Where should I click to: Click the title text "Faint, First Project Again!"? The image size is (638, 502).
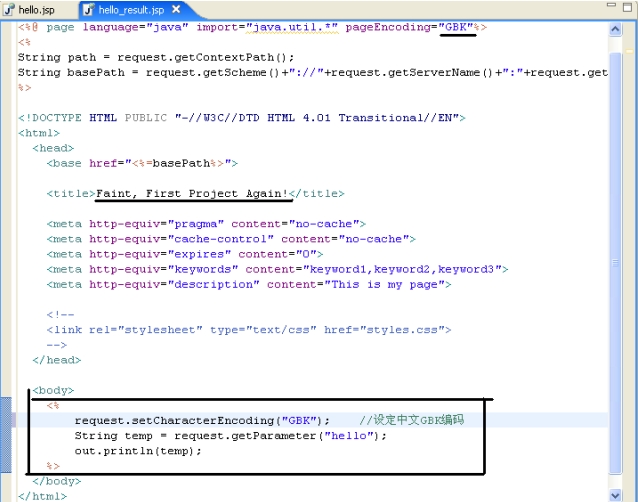[192, 194]
